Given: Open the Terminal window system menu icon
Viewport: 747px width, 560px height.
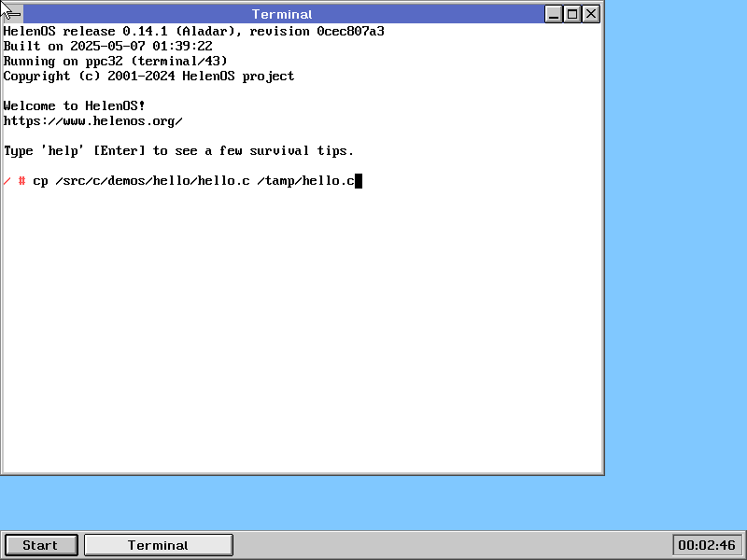Looking at the screenshot, I should coord(12,14).
